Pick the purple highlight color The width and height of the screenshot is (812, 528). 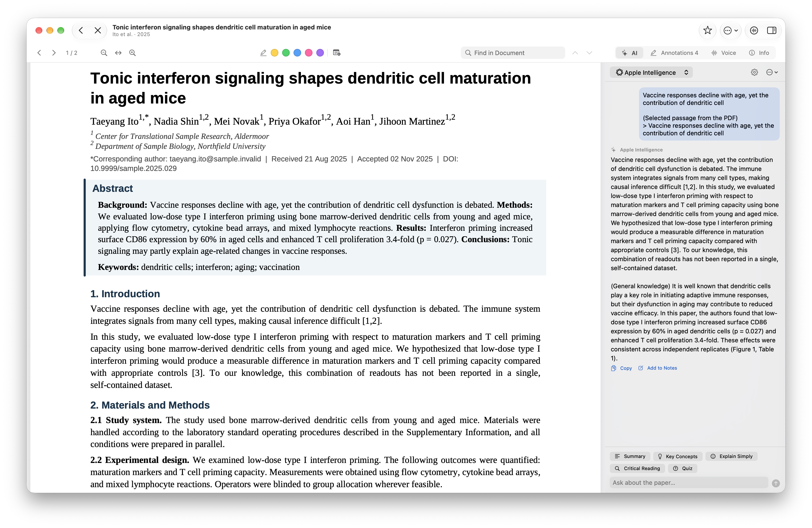(x=320, y=52)
